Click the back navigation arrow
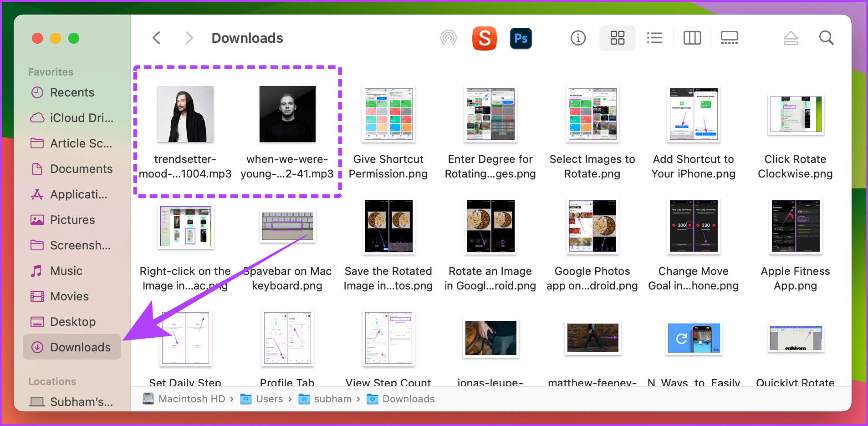868x426 pixels. 157,38
